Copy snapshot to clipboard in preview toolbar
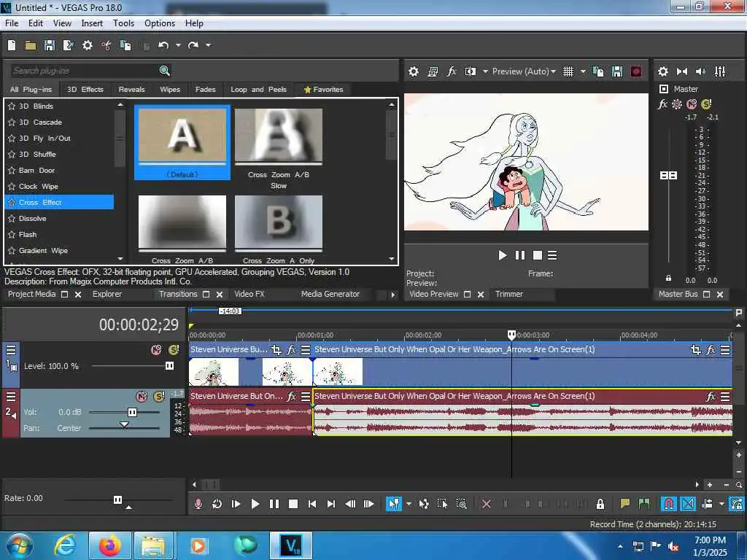 click(598, 71)
